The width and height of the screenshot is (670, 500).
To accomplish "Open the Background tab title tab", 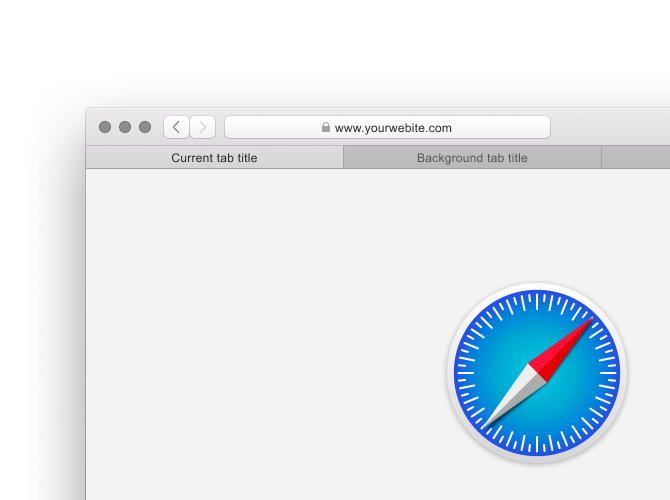I will (x=472, y=157).
